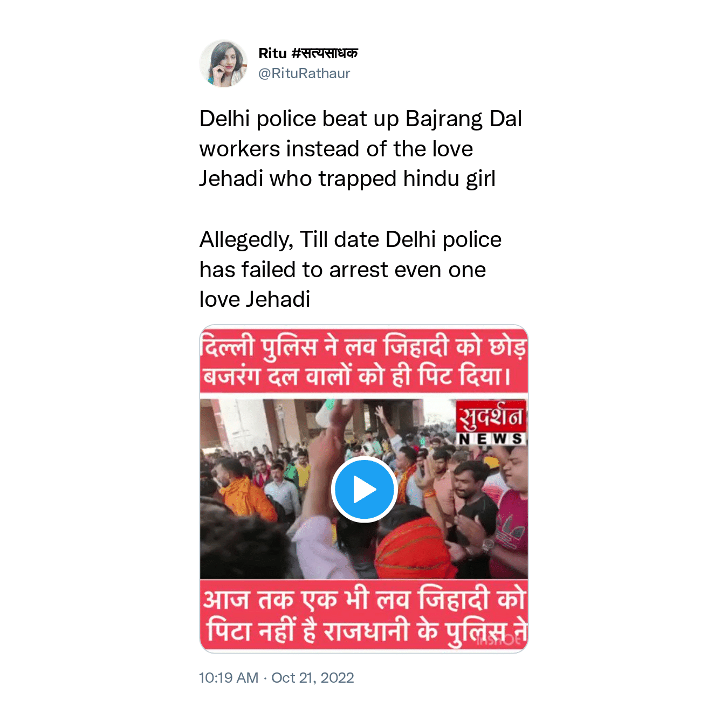
Task: Click the Oct 21, 2022 date
Action: click(x=313, y=678)
